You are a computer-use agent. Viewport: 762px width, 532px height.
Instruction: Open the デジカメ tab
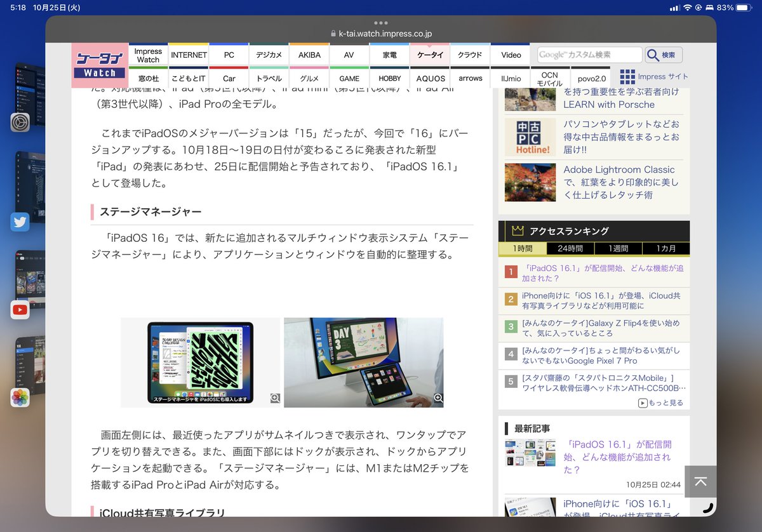tap(269, 55)
